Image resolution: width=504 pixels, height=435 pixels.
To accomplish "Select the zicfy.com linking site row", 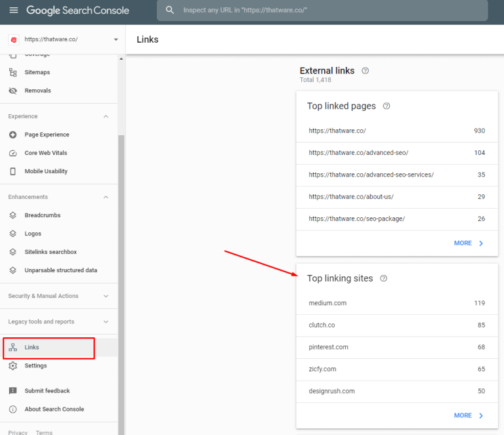I will pyautogui.click(x=397, y=369).
